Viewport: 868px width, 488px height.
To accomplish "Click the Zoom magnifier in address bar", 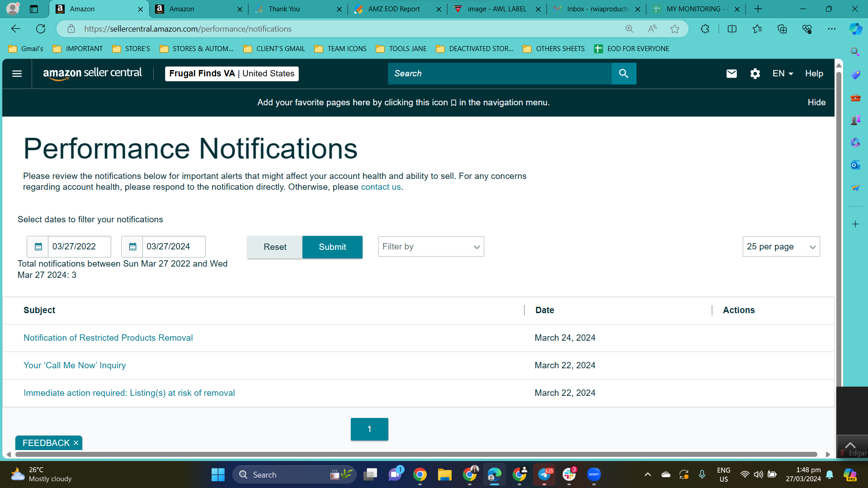I will click(x=629, y=29).
